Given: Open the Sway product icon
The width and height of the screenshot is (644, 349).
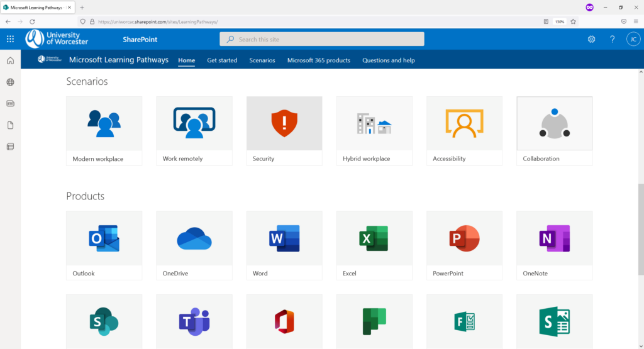Looking at the screenshot, I should (555, 321).
